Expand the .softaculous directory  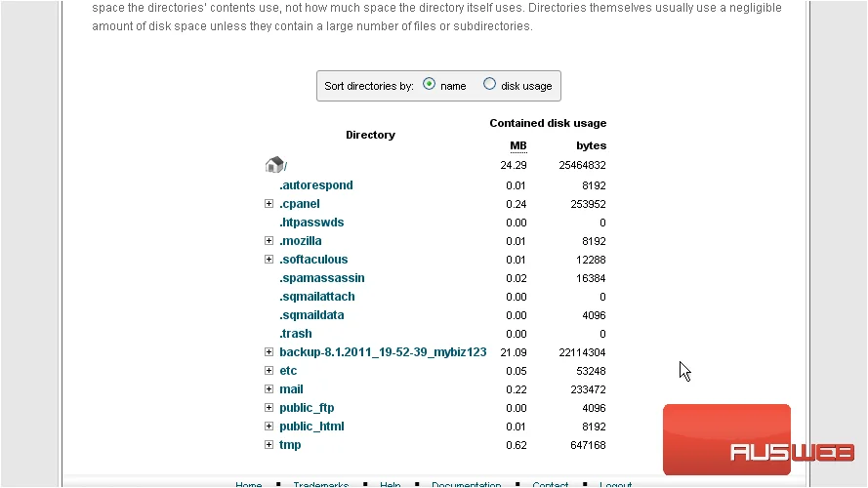269,259
